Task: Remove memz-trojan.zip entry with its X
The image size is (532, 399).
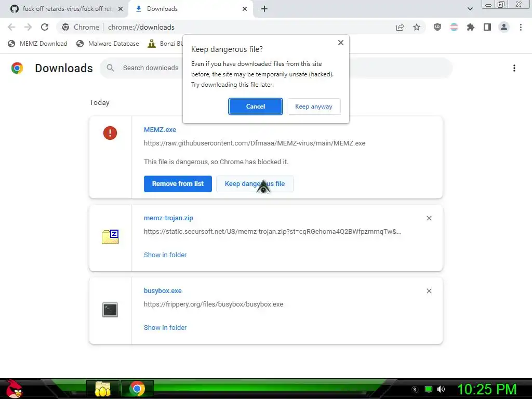Action: (x=429, y=218)
